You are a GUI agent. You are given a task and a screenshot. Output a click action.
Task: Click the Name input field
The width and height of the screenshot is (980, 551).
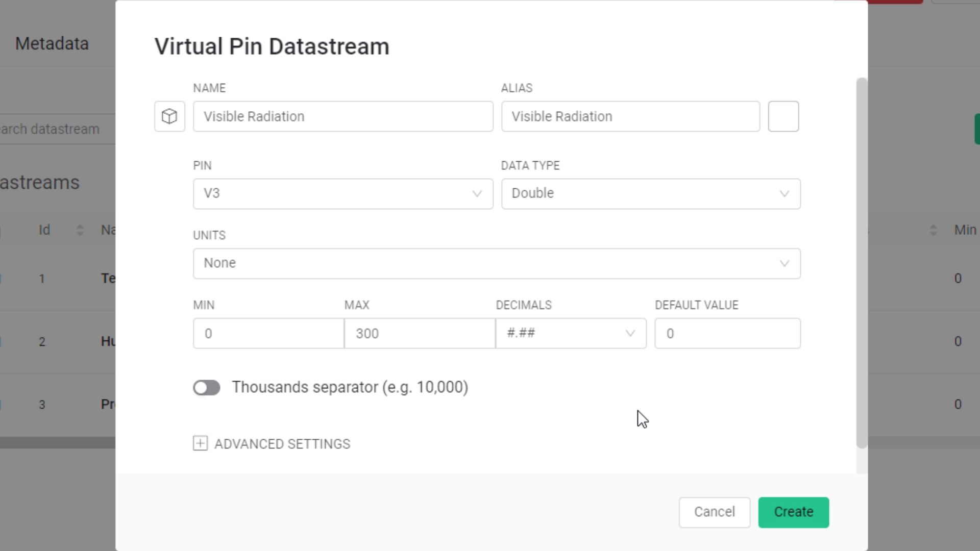pyautogui.click(x=342, y=116)
